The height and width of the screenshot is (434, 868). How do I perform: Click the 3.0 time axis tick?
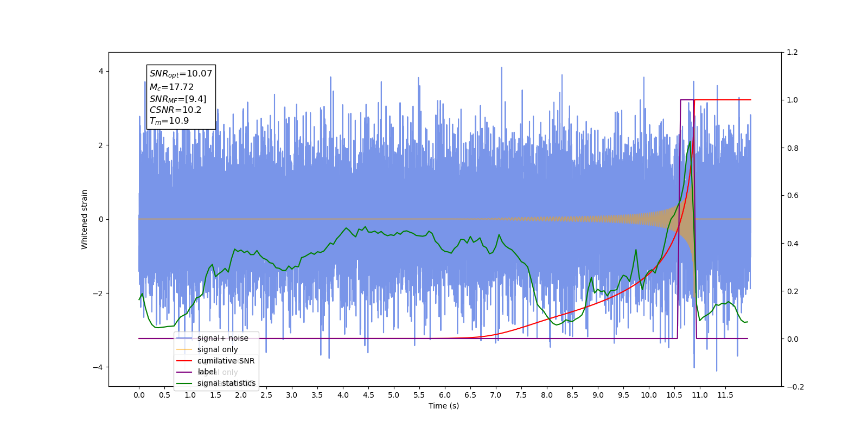(x=292, y=395)
